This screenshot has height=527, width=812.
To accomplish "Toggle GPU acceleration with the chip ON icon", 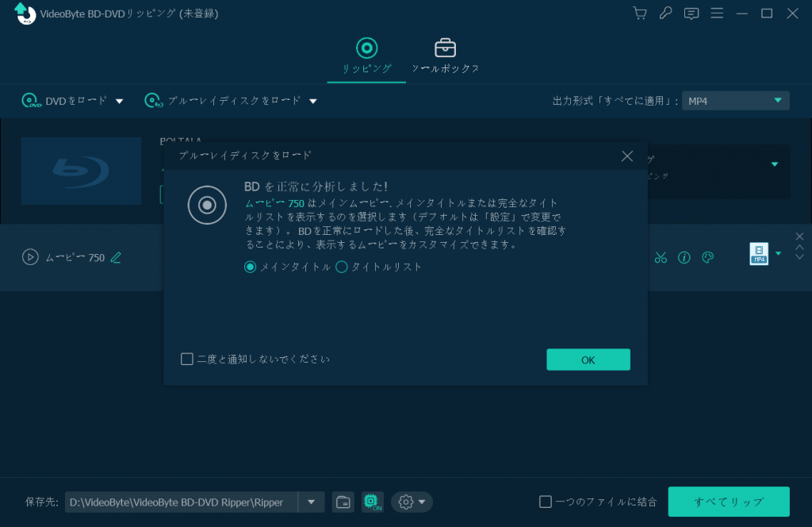I will [371, 502].
